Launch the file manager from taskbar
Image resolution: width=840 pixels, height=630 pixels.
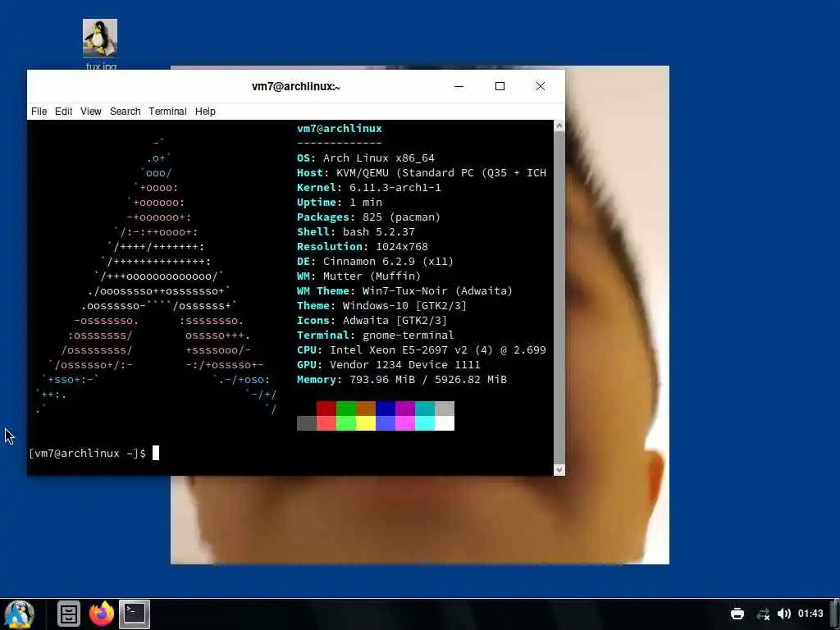pyautogui.click(x=69, y=614)
